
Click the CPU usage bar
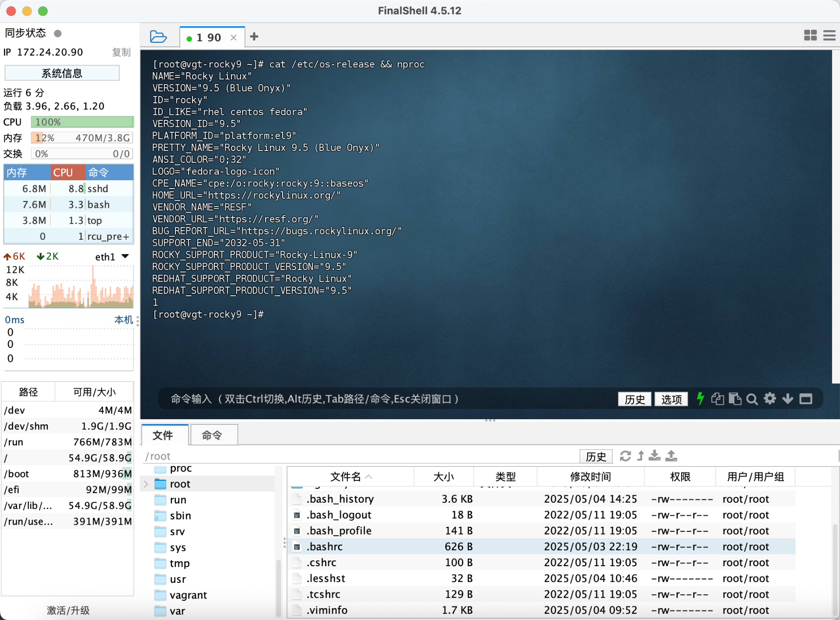82,122
